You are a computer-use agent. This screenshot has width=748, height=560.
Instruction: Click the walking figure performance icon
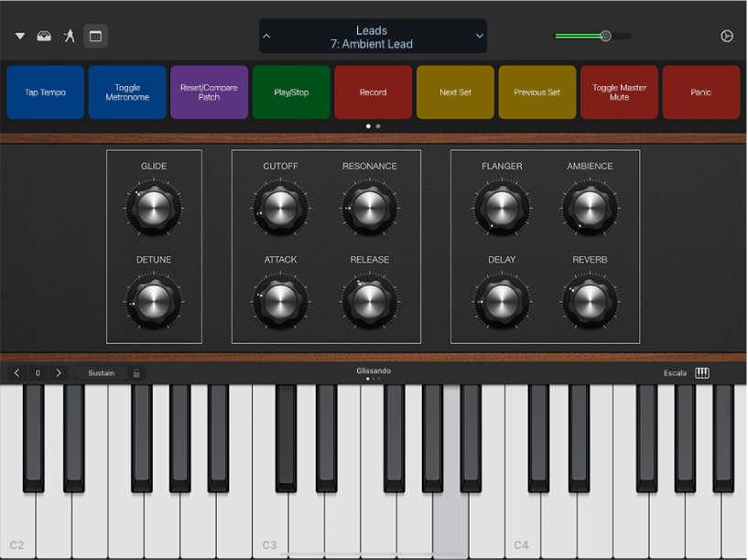(x=70, y=36)
